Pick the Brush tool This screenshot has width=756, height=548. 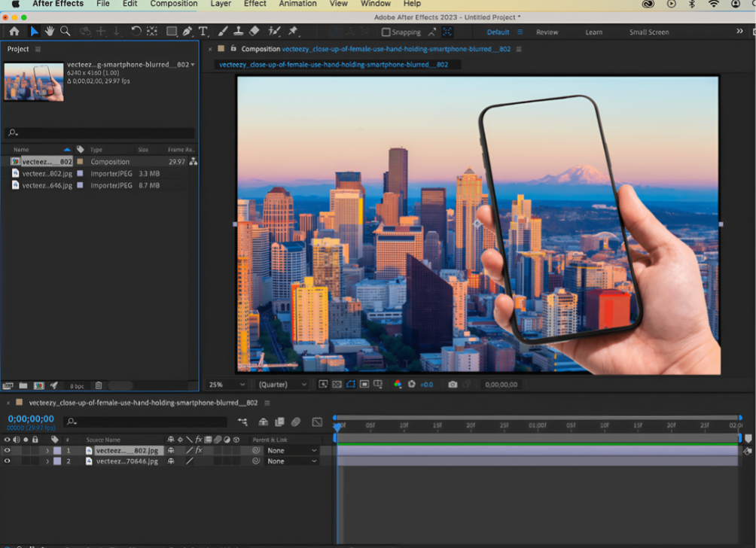coord(222,32)
